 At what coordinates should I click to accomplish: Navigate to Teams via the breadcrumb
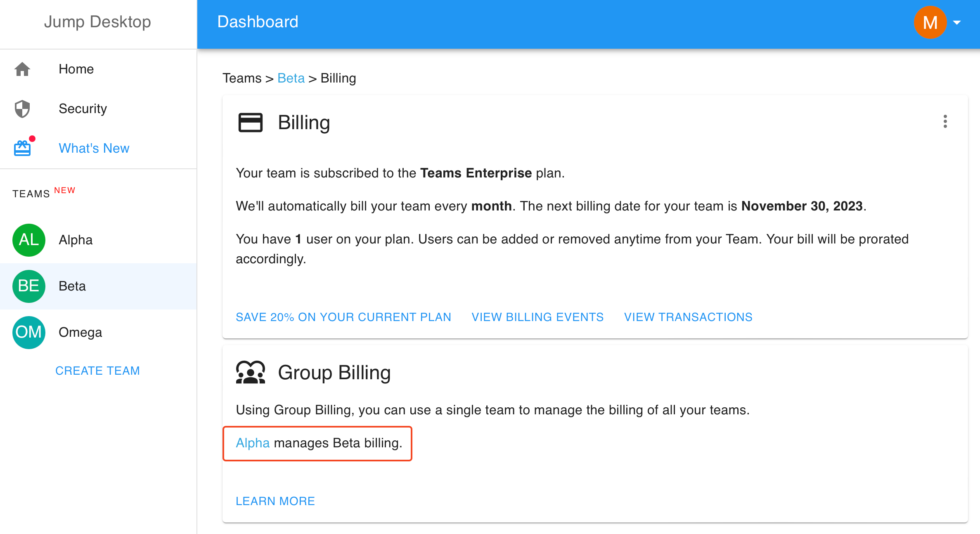tap(243, 78)
